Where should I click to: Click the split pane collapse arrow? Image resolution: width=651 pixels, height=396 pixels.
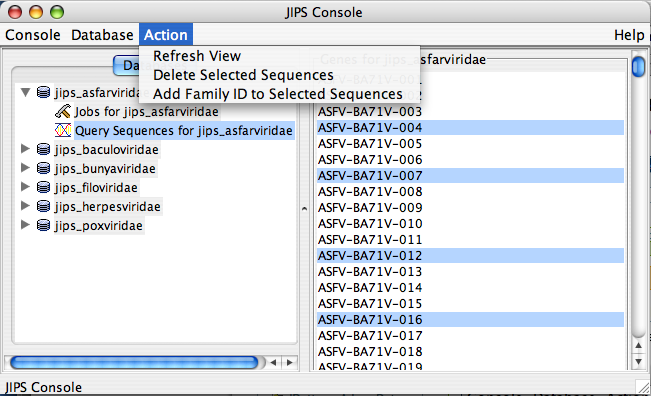(x=304, y=209)
